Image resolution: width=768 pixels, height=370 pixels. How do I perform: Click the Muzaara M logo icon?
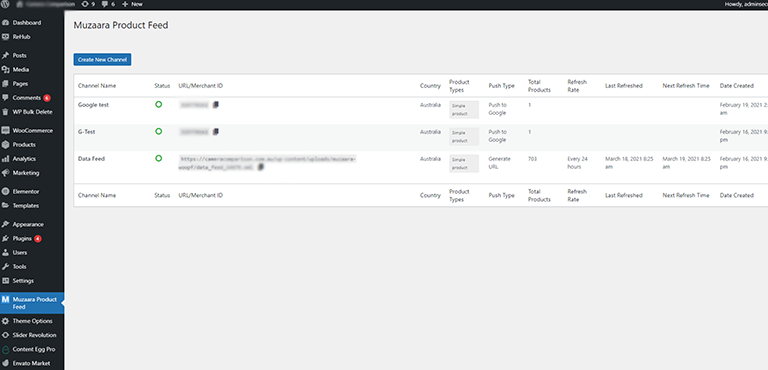tap(5, 299)
